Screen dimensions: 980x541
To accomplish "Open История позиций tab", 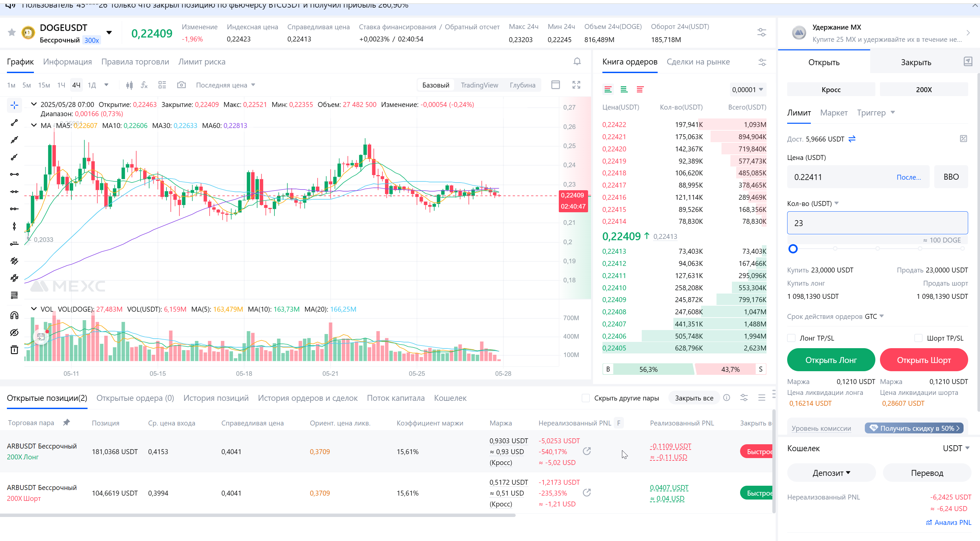I will tap(216, 398).
